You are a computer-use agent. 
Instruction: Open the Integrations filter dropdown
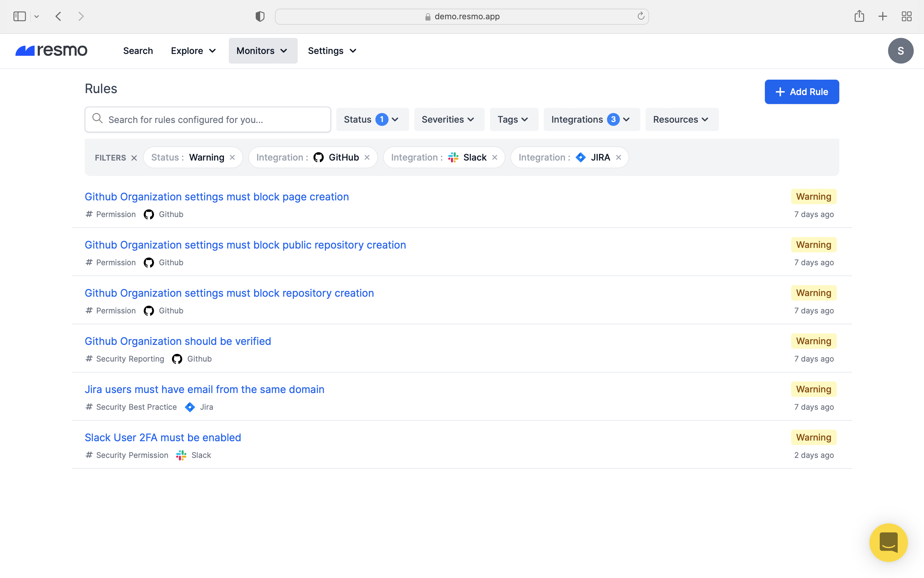pyautogui.click(x=591, y=119)
